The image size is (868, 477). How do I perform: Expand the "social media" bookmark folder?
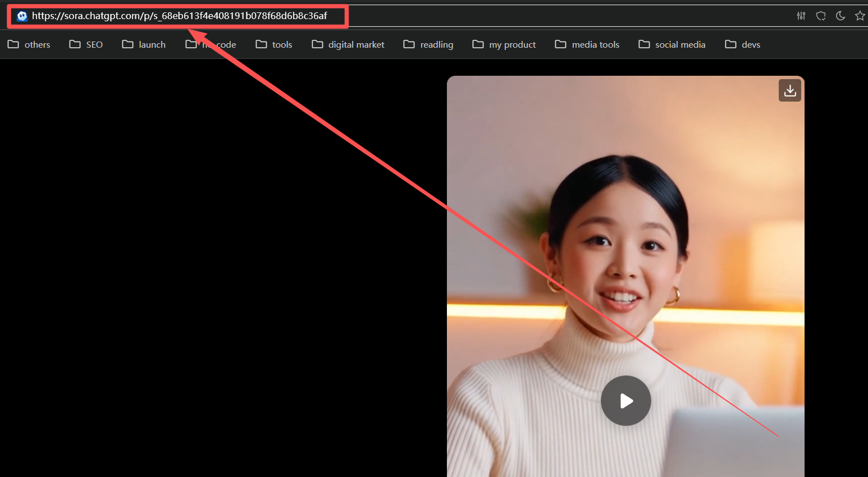672,44
